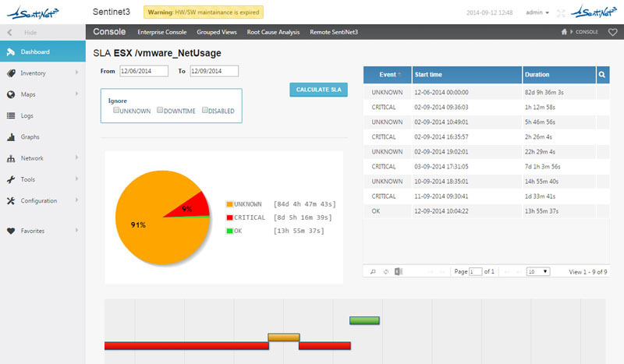Expand the Favorites submenu arrow
The height and width of the screenshot is (364, 624).
pyautogui.click(x=76, y=231)
